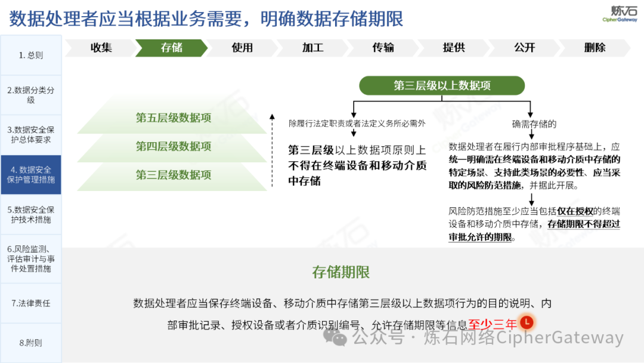Select the green 存储 process step
644x363 pixels.
click(x=172, y=48)
